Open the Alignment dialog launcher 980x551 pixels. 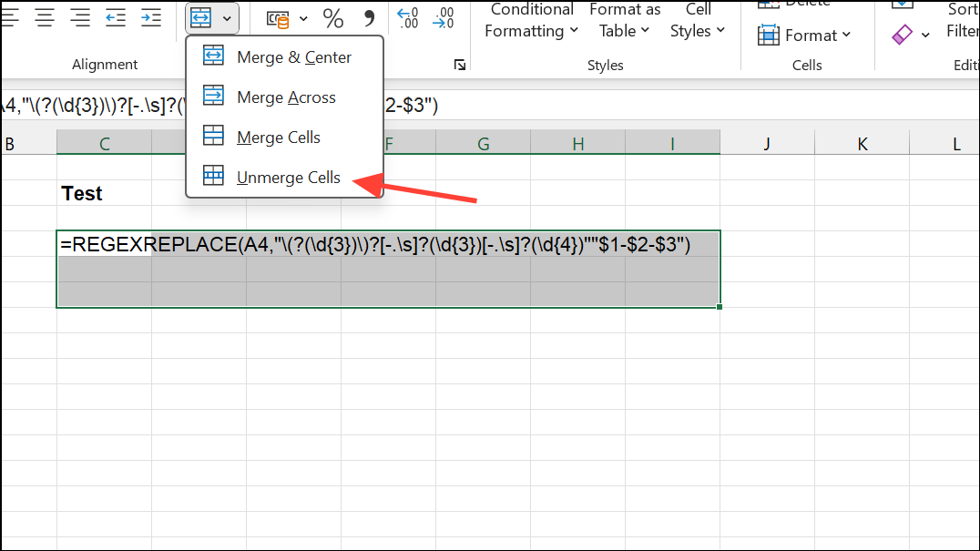(x=460, y=65)
